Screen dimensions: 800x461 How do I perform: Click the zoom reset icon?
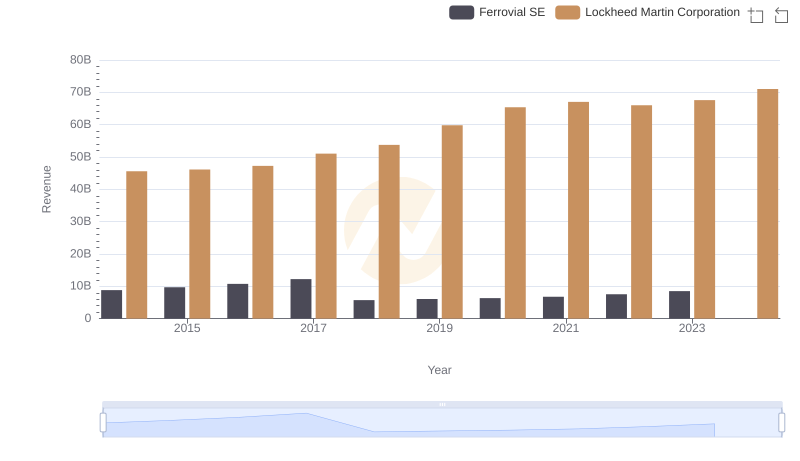coord(781,15)
